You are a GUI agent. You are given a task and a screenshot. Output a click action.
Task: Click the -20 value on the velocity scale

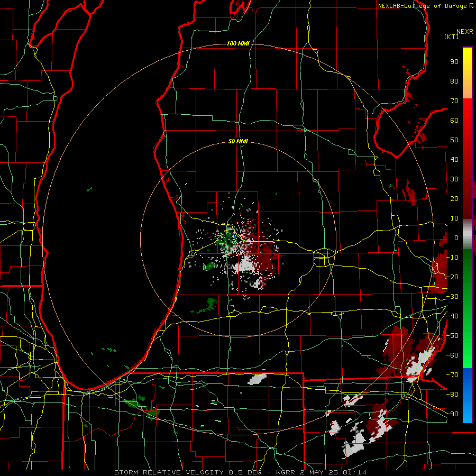pos(452,277)
